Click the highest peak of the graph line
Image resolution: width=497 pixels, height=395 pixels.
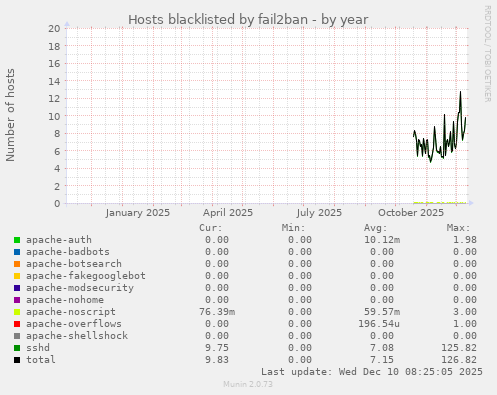461,92
